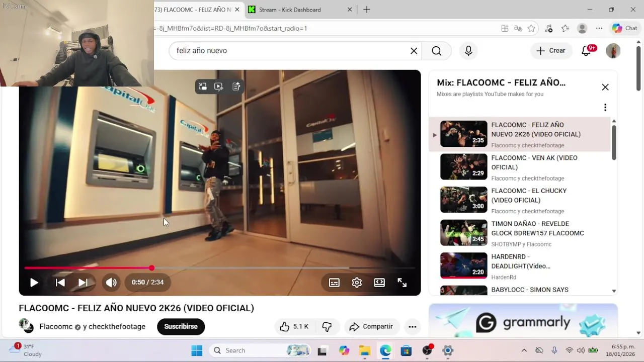Image resolution: width=644 pixels, height=362 pixels.
Task: Click the red progress scrubber handle
Action: [151, 268]
